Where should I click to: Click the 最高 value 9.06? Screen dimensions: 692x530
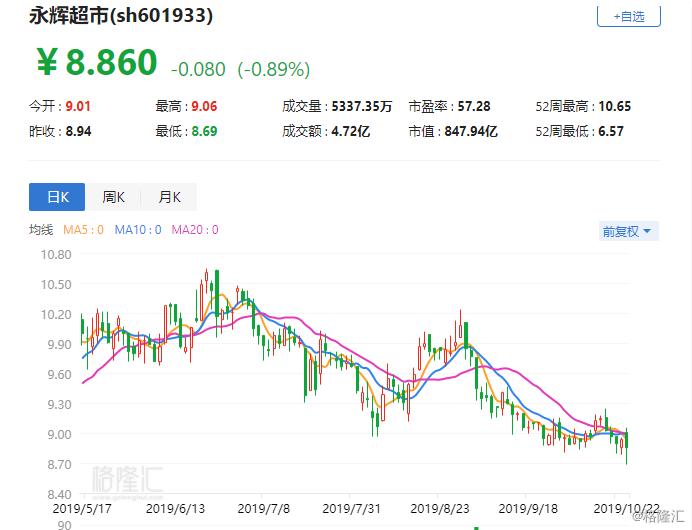[x=204, y=106]
